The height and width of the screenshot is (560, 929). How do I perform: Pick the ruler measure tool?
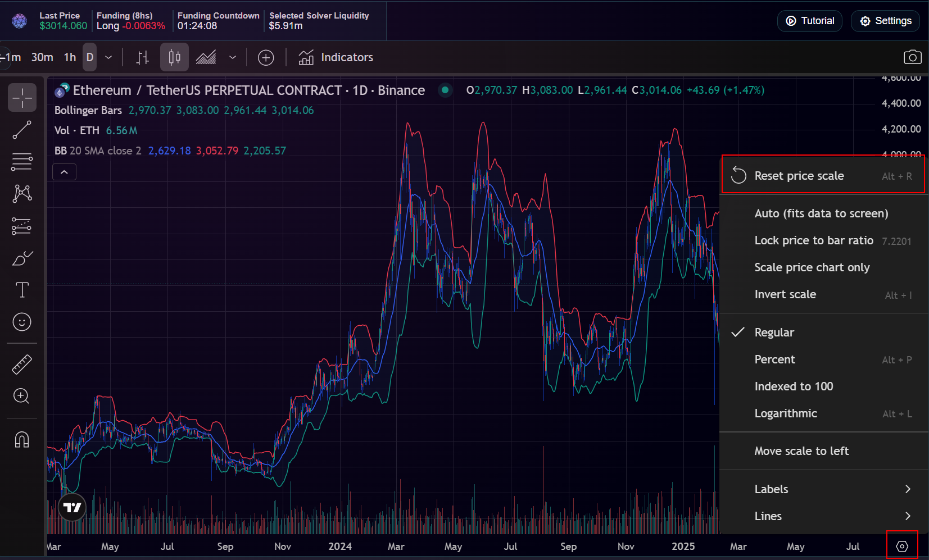(22, 365)
